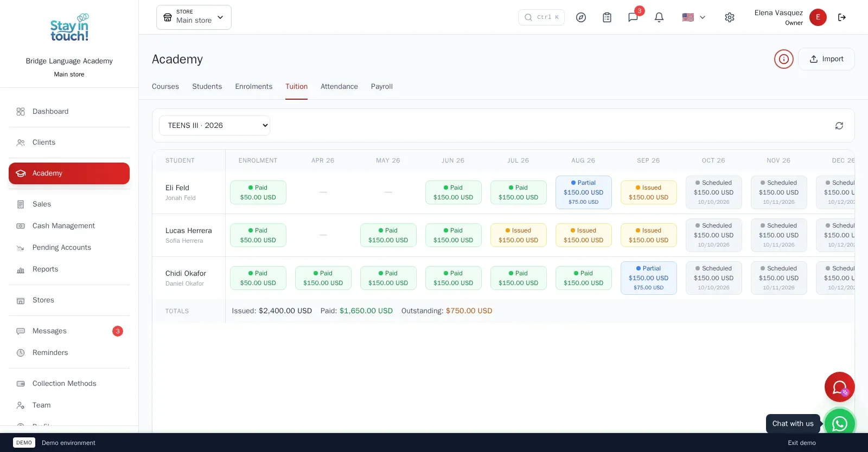Open Reminders in the sidebar

[69, 353]
